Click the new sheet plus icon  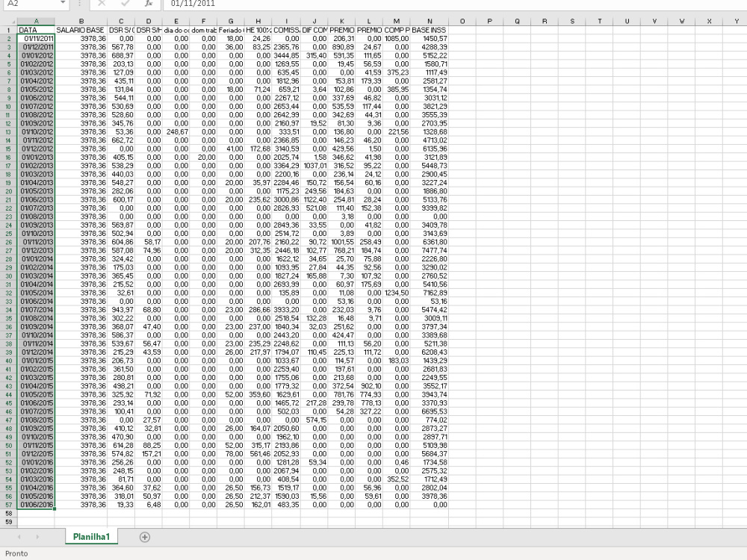(145, 537)
